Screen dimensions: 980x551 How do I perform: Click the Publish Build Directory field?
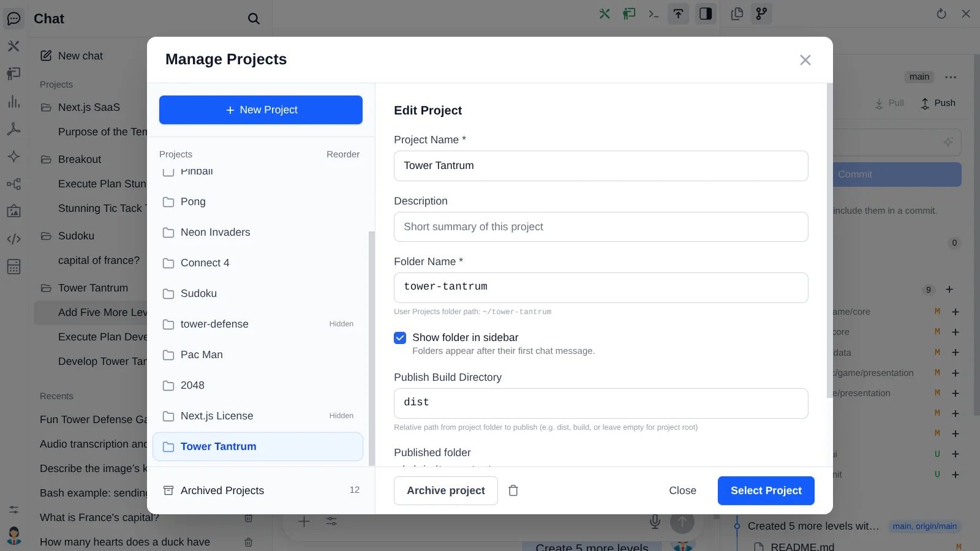coord(601,403)
